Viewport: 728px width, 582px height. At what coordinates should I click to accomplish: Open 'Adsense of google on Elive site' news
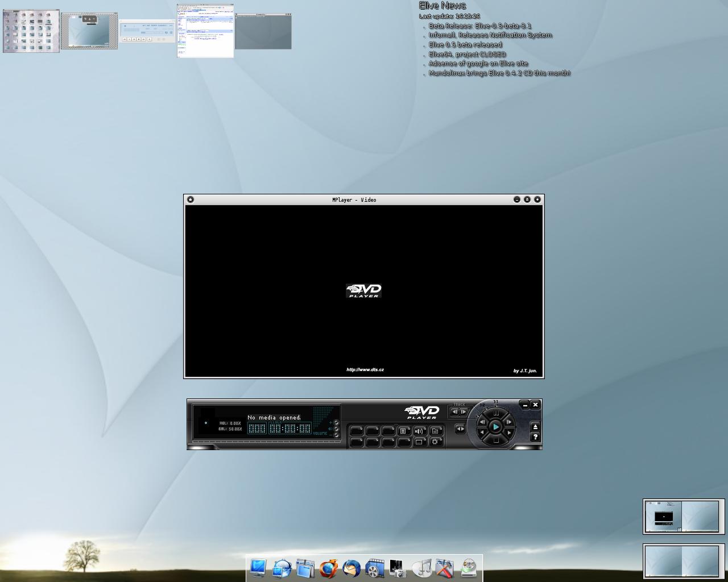click(x=478, y=63)
